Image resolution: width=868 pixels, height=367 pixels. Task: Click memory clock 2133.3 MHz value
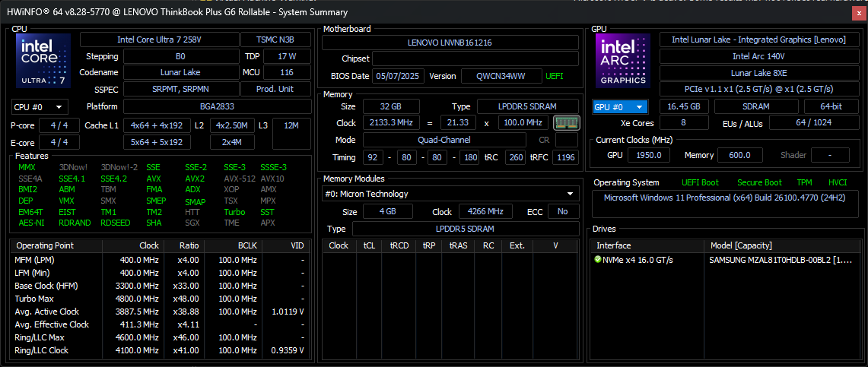[x=391, y=122]
